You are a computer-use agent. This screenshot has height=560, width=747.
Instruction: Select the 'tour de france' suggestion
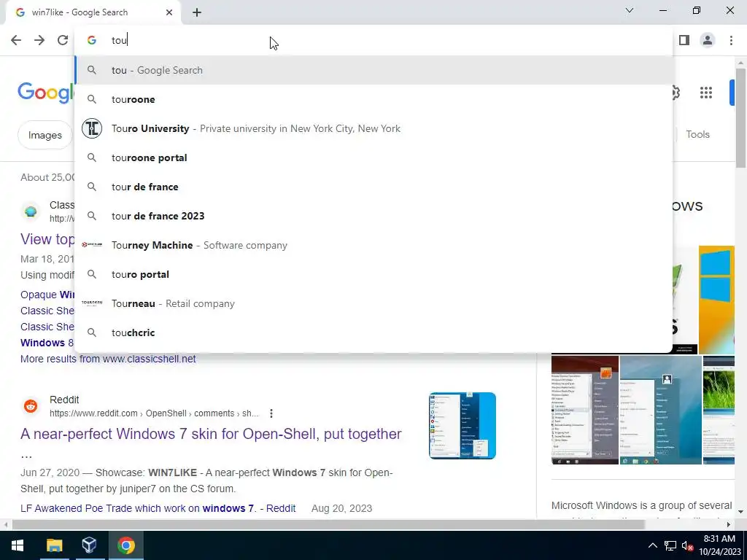pyautogui.click(x=373, y=187)
